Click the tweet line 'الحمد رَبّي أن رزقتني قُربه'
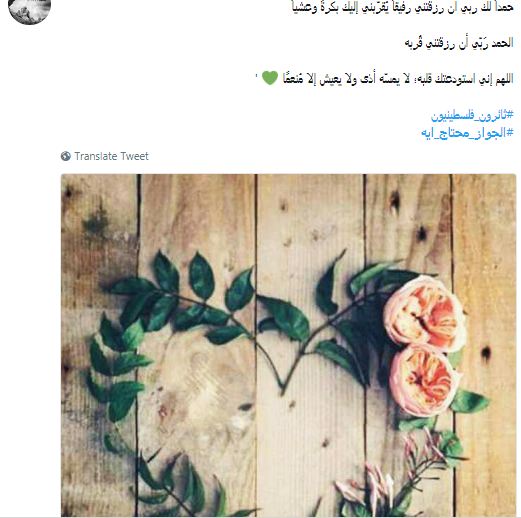The width and height of the screenshot is (521, 518). click(x=459, y=43)
